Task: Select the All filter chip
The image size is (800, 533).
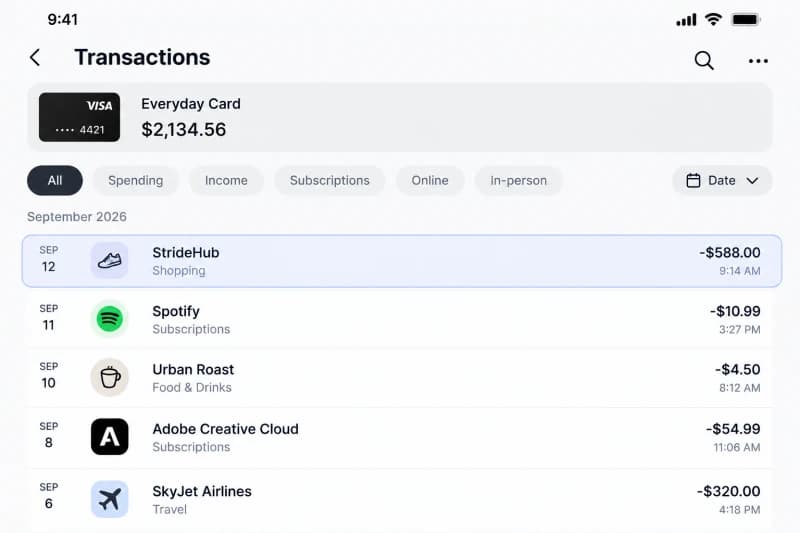Action: [55, 181]
